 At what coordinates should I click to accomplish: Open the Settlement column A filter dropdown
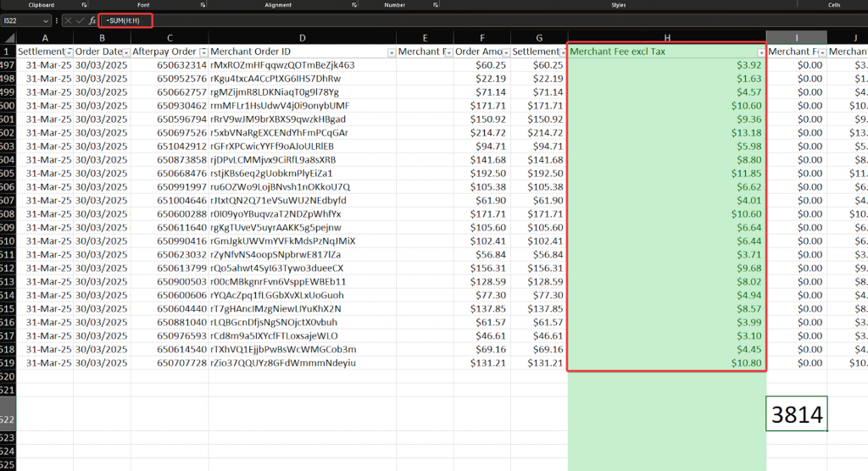(x=68, y=53)
